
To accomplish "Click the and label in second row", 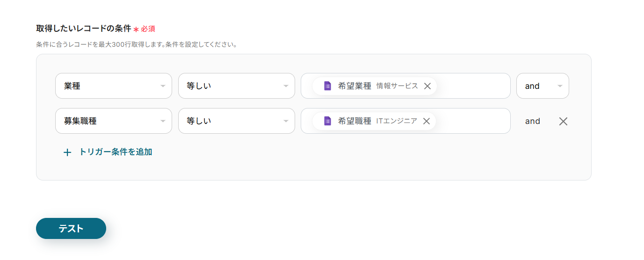I will click(x=532, y=121).
